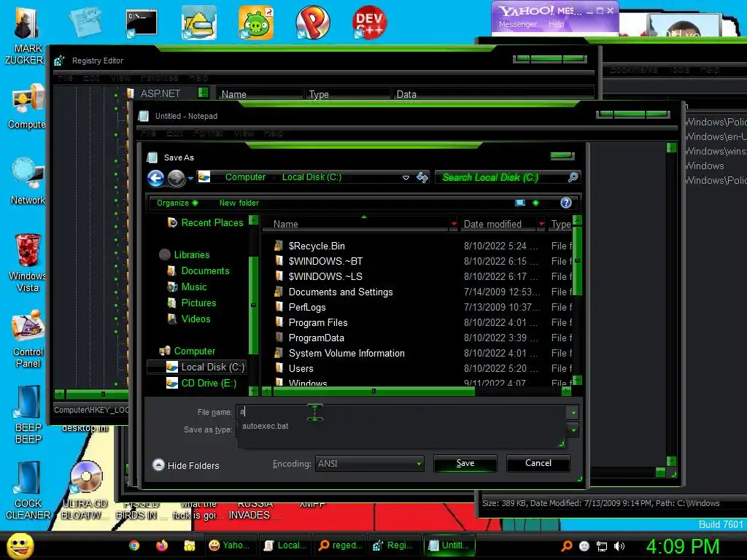
Task: Click the navigation pane vertical scrollbar
Action: (253, 305)
